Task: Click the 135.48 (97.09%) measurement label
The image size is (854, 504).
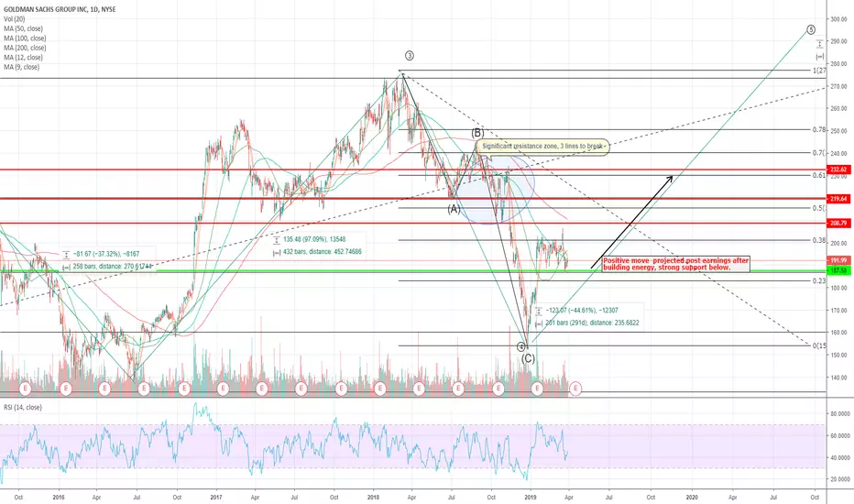Action: pos(314,239)
